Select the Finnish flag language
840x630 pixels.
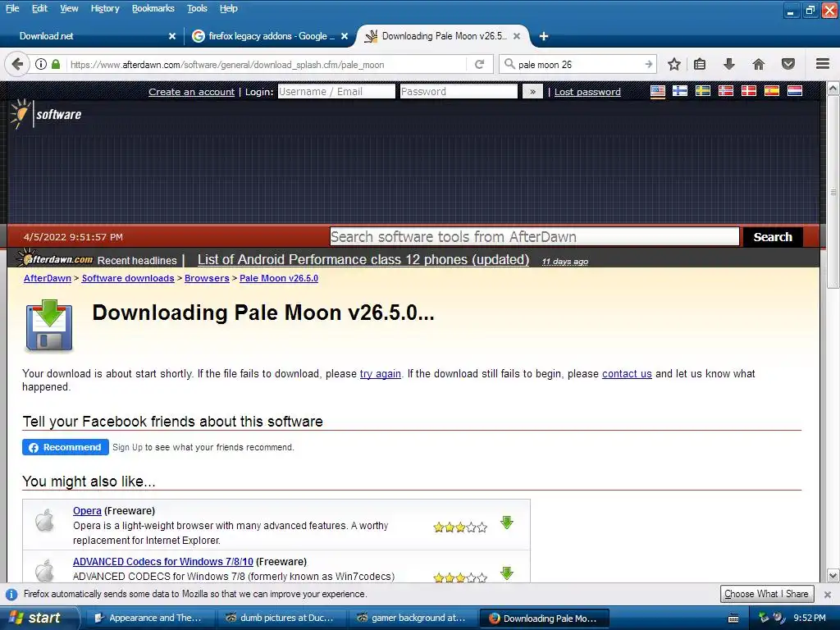tap(680, 91)
